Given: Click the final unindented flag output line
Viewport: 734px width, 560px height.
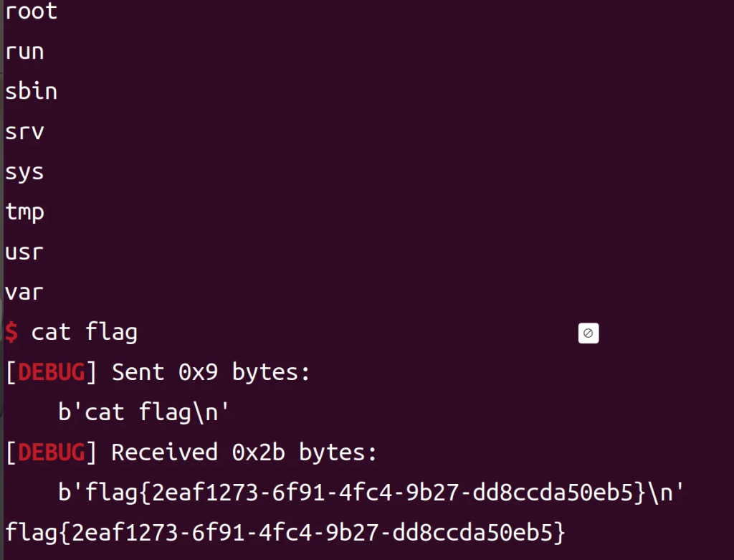Looking at the screenshot, I should (x=285, y=533).
